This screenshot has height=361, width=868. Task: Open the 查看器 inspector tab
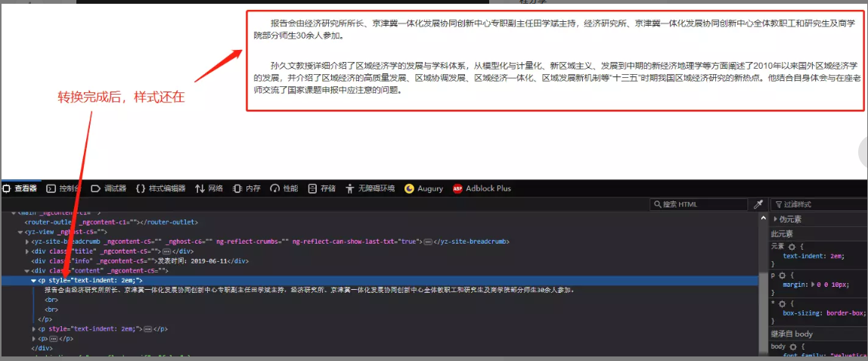point(20,188)
